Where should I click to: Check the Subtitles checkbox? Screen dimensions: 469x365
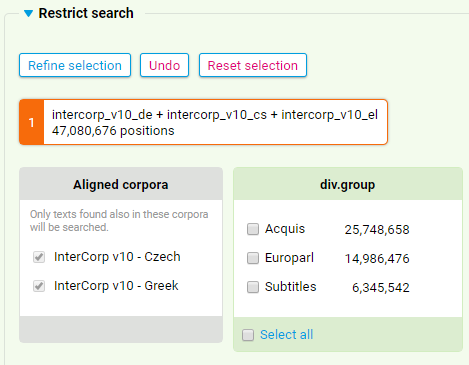tap(253, 287)
